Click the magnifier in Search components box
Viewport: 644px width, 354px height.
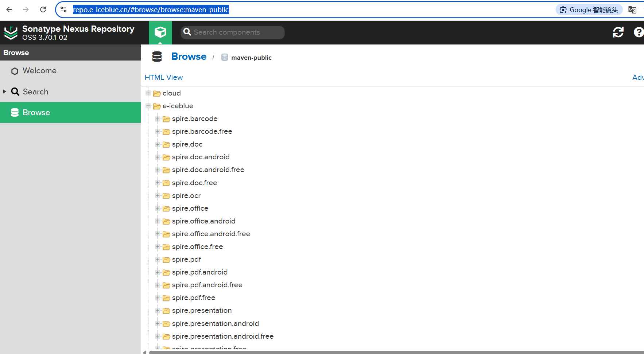click(x=187, y=32)
